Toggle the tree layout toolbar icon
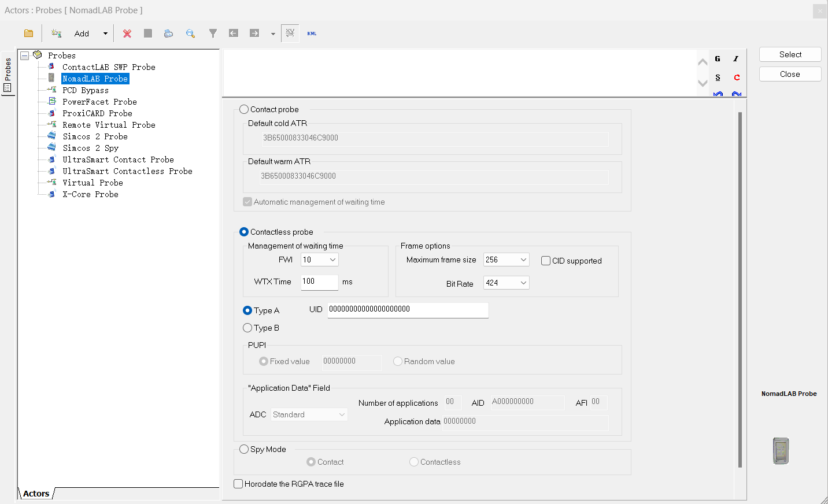 pyautogui.click(x=290, y=34)
